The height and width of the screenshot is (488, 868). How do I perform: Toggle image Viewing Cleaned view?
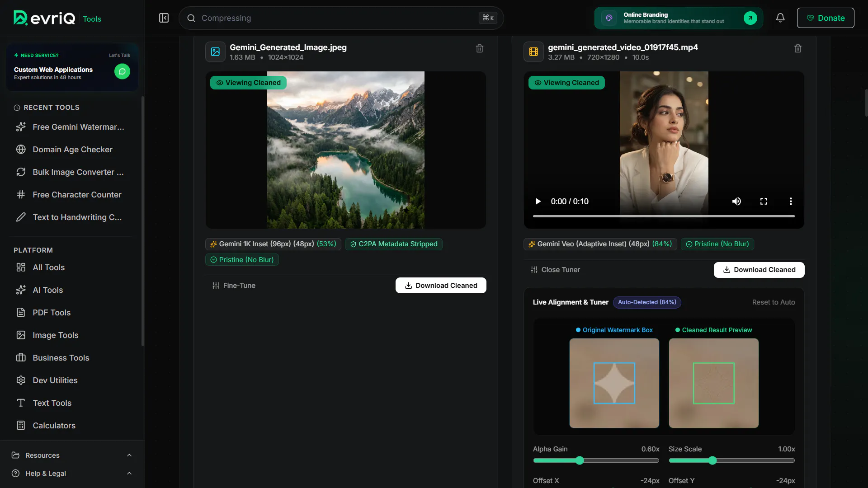click(248, 83)
